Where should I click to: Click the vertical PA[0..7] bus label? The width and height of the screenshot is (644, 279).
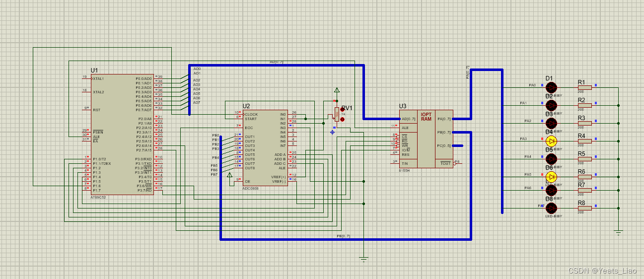click(x=468, y=72)
